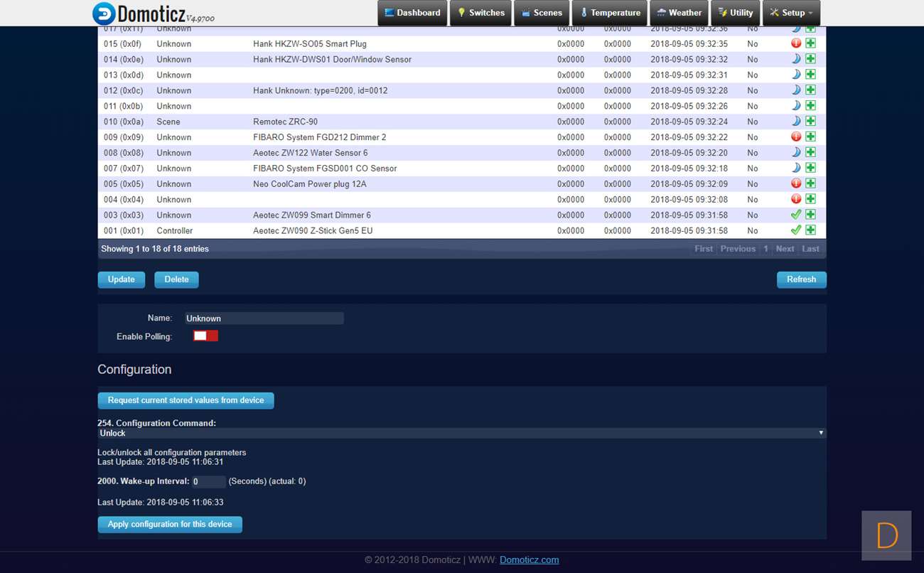Click moon status icon for node 011
924x573 pixels.
(x=796, y=106)
